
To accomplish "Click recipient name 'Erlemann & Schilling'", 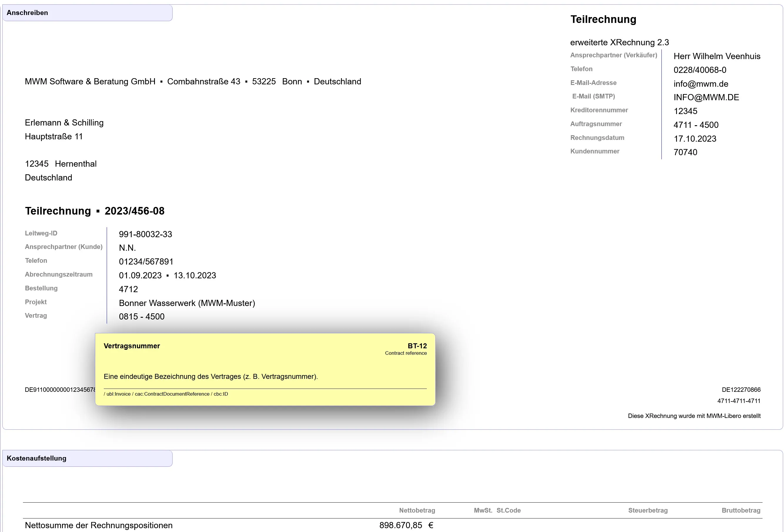I will (x=64, y=123).
